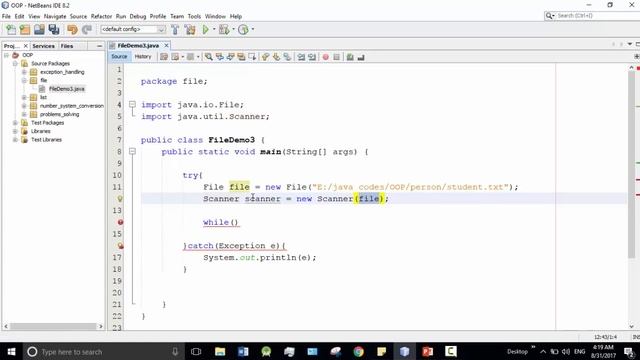This screenshot has width=640, height=360.
Task: Open Profile Project dropdown arrow
Action: (253, 29)
